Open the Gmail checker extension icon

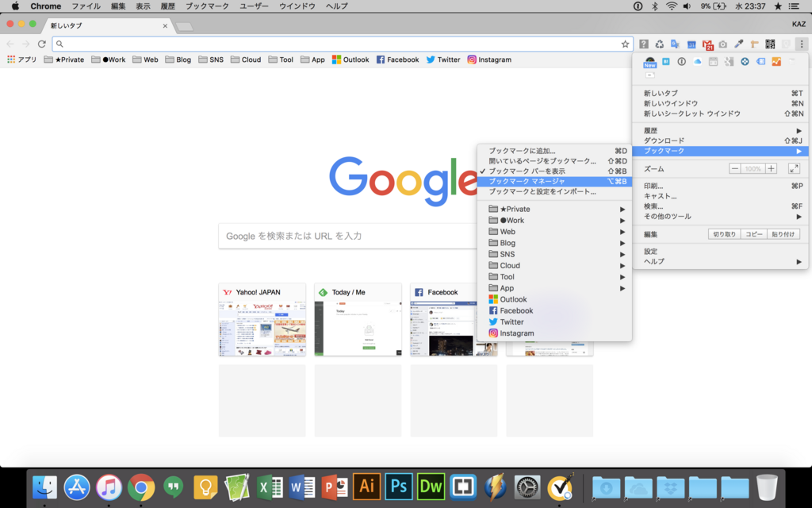tap(707, 44)
